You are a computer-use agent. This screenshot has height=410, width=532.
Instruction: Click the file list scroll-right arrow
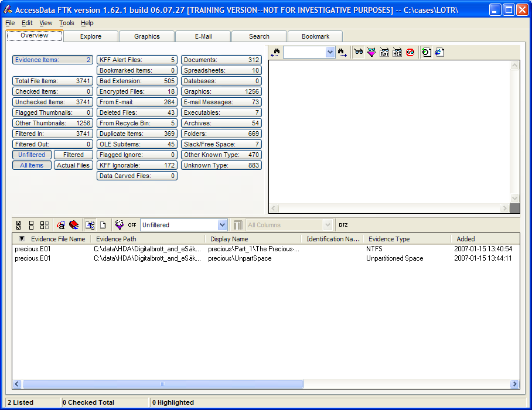(x=514, y=384)
